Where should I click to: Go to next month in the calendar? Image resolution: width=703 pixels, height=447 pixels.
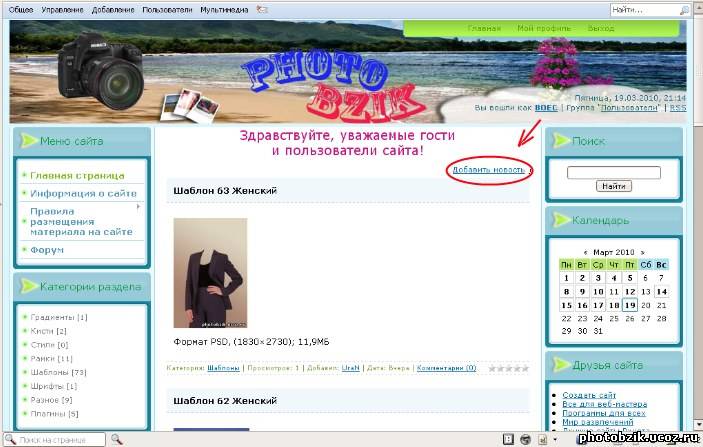pyautogui.click(x=642, y=252)
